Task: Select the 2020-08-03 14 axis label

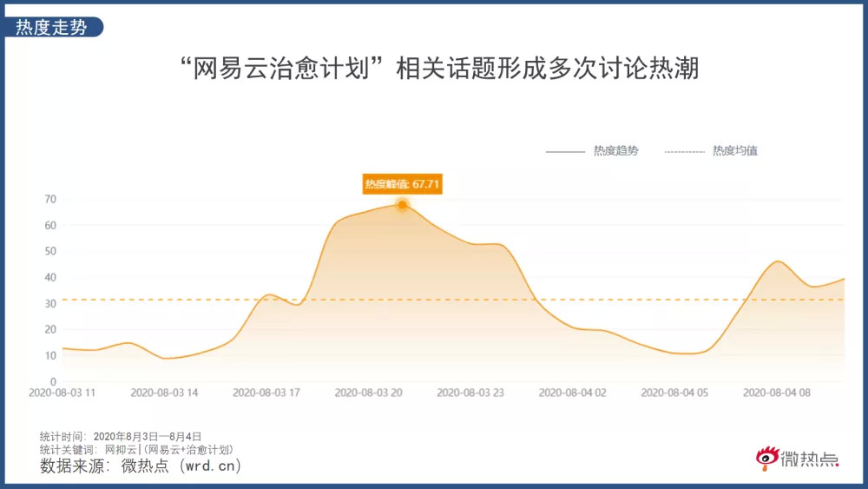Action: coord(164,393)
